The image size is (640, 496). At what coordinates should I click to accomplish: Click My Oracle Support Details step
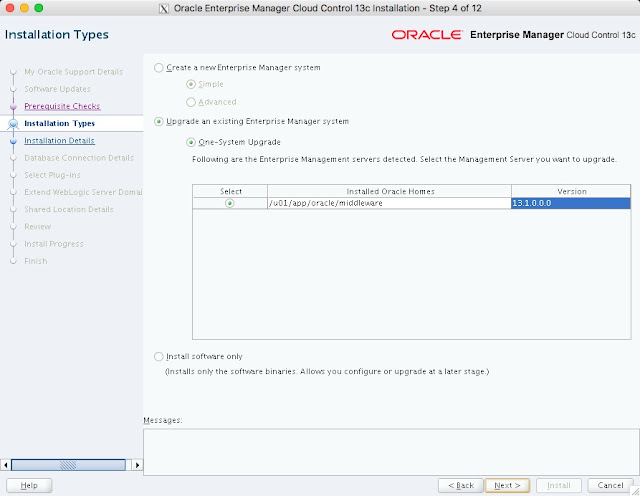pyautogui.click(x=73, y=72)
